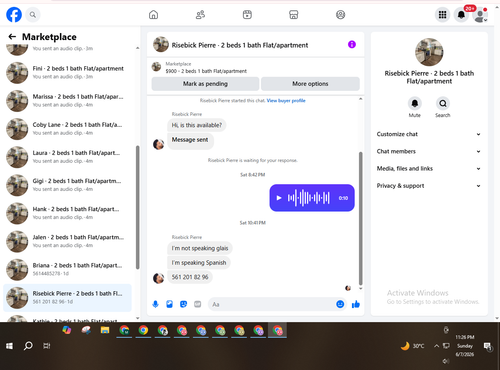Show hidden system tray icons
The height and width of the screenshot is (370, 500).
[436, 346]
